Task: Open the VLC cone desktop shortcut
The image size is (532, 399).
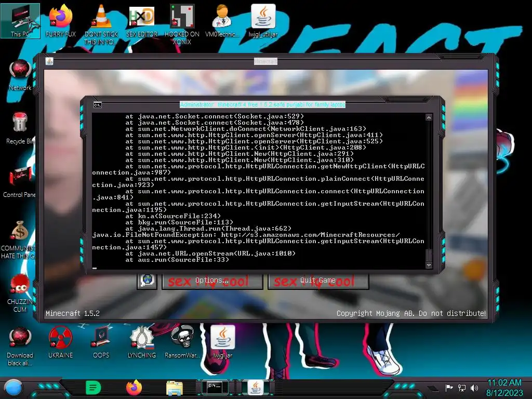Action: click(101, 24)
